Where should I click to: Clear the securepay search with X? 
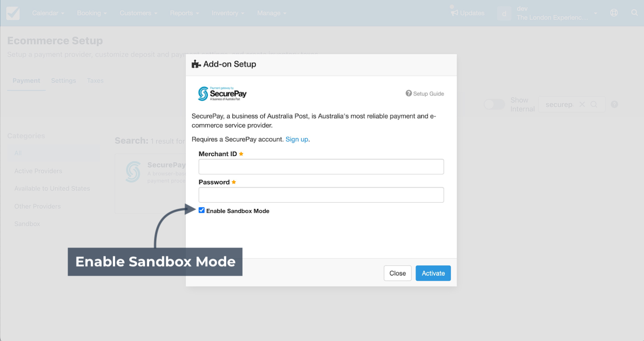(x=582, y=104)
